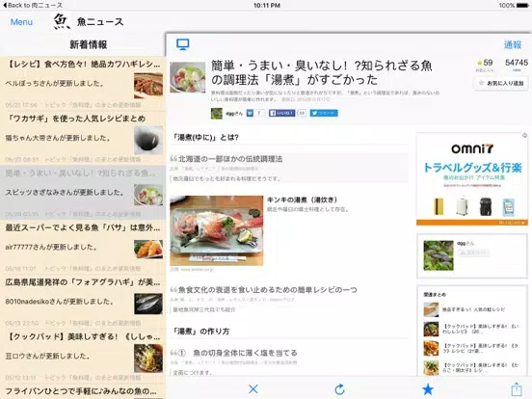Click the キンキの湯煮 dish photo
The height and width of the screenshot is (399, 532).
[x=217, y=230]
